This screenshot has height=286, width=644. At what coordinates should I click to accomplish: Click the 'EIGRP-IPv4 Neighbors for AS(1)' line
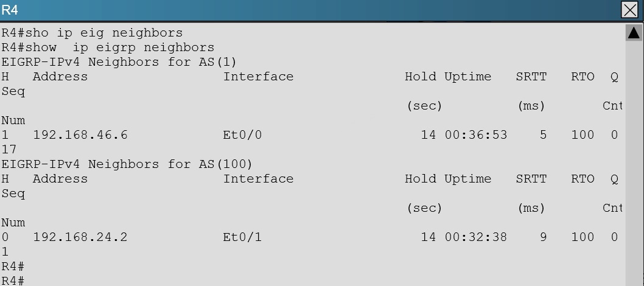(119, 62)
